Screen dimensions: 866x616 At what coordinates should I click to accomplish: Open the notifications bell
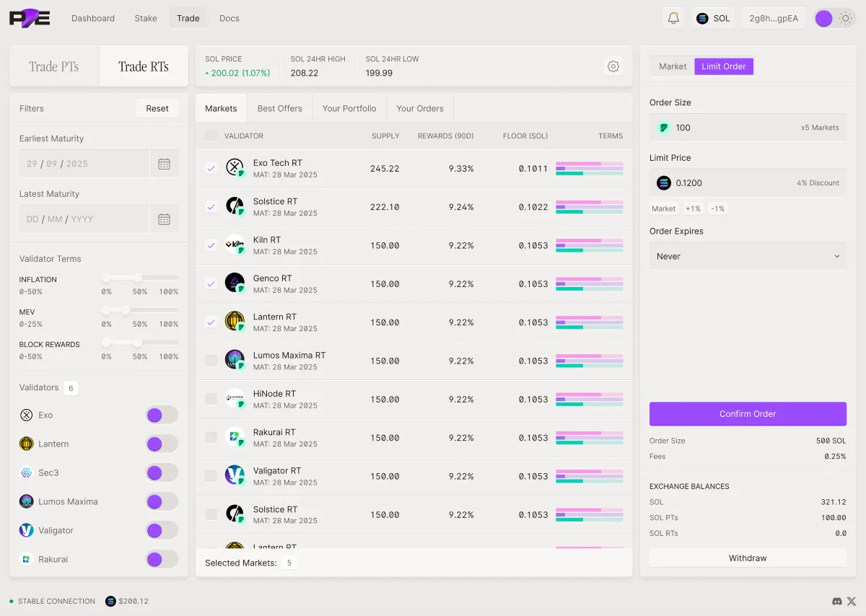tap(673, 19)
